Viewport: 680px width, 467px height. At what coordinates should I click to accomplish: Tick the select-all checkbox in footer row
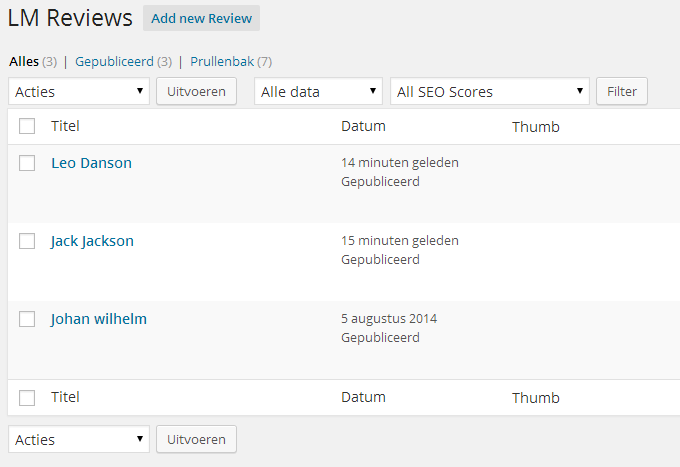[x=27, y=398]
